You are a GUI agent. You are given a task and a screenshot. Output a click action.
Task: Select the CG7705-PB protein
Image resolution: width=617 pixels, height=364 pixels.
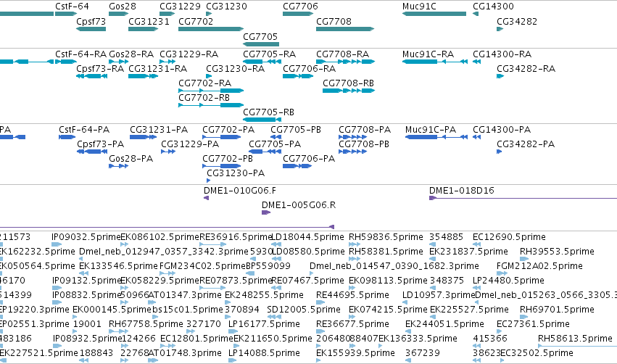tap(276, 137)
